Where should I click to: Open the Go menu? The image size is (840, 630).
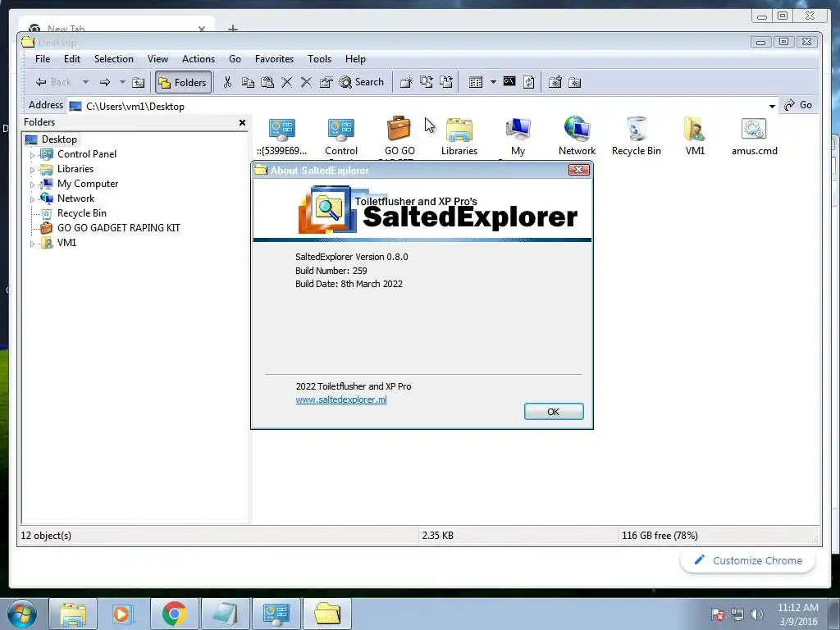tap(235, 59)
